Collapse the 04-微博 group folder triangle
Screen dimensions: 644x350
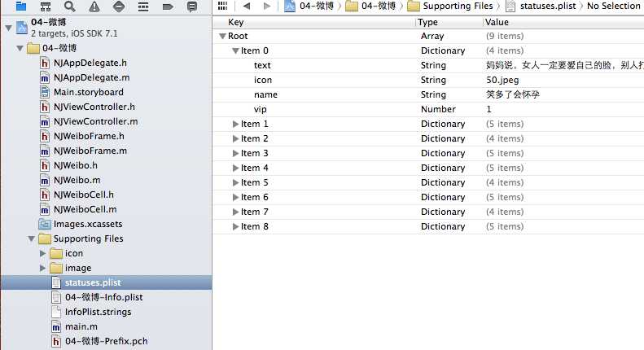point(20,48)
